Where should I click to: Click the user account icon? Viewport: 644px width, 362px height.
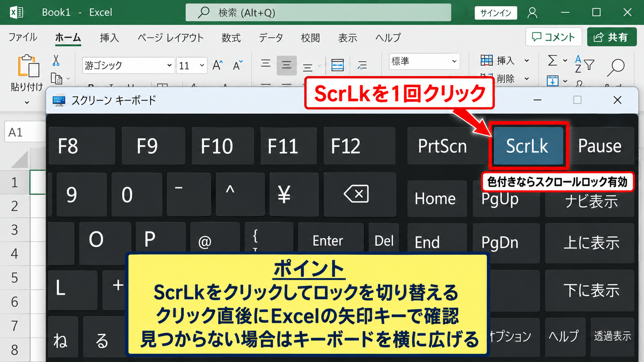click(532, 13)
